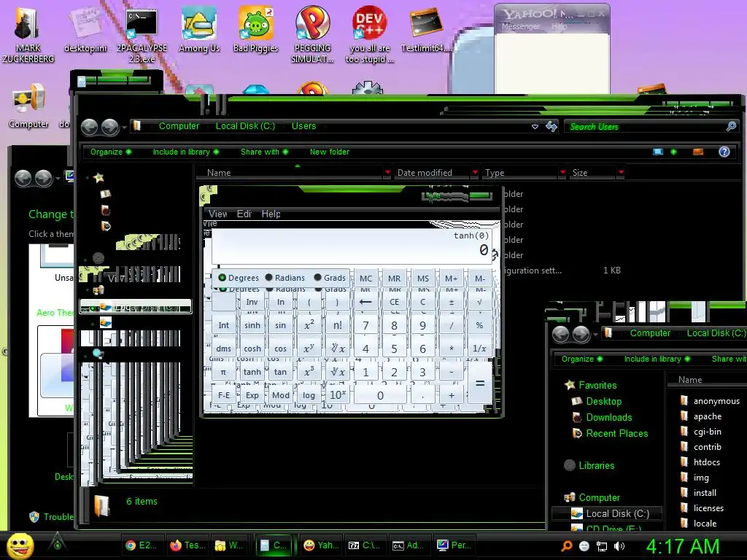This screenshot has width=747, height=560.
Task: Click the Search Users input field
Action: pyautogui.click(x=651, y=127)
